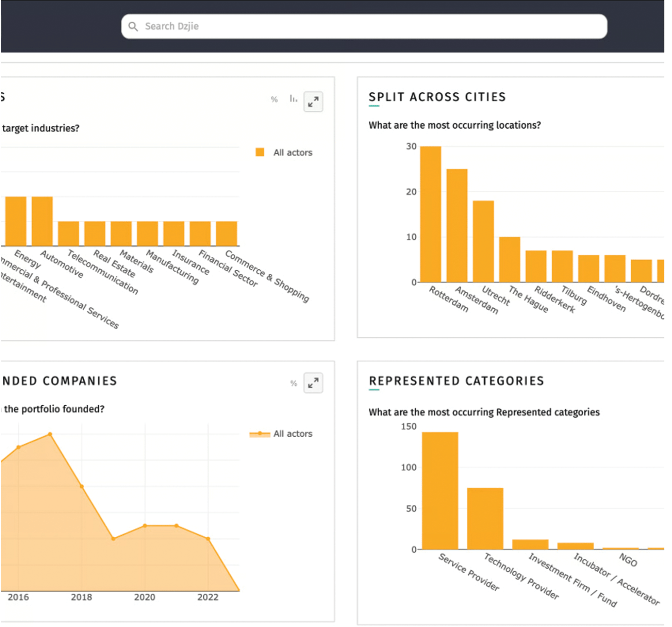Click the 2020 data point on line chart
The width and height of the screenshot is (672, 627).
click(145, 526)
